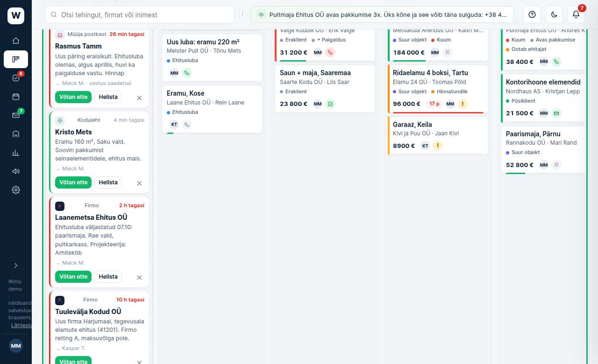The width and height of the screenshot is (598, 364).
Task: Click Helista for Laanemetsa Ehitus OÜ
Action: (x=108, y=277)
